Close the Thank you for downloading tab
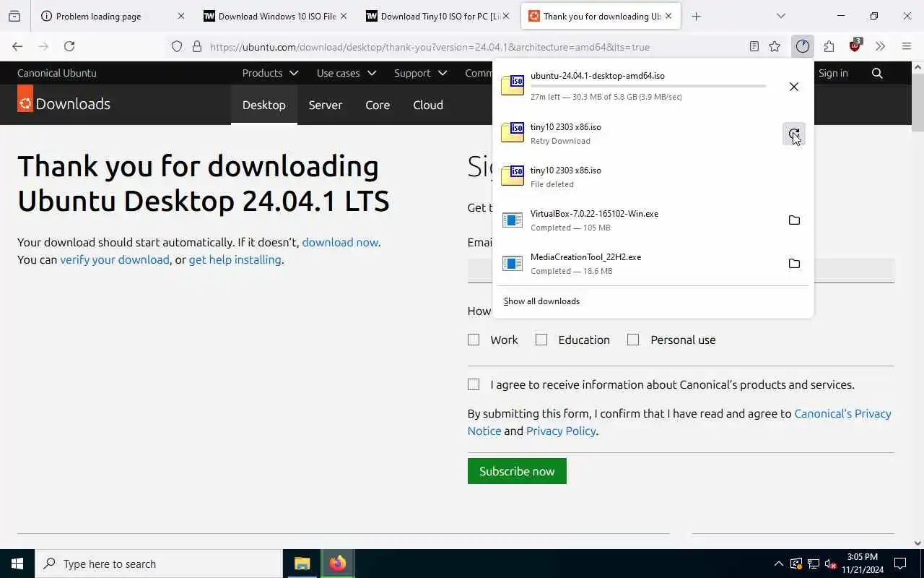The width and height of the screenshot is (924, 578). pos(668,16)
